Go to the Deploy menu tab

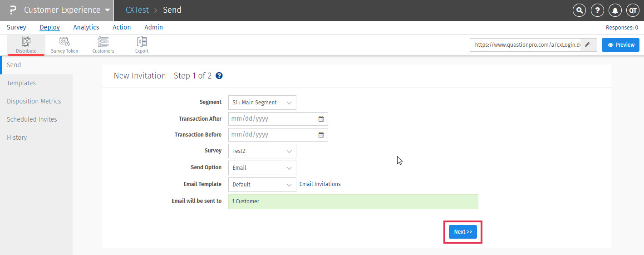click(49, 27)
